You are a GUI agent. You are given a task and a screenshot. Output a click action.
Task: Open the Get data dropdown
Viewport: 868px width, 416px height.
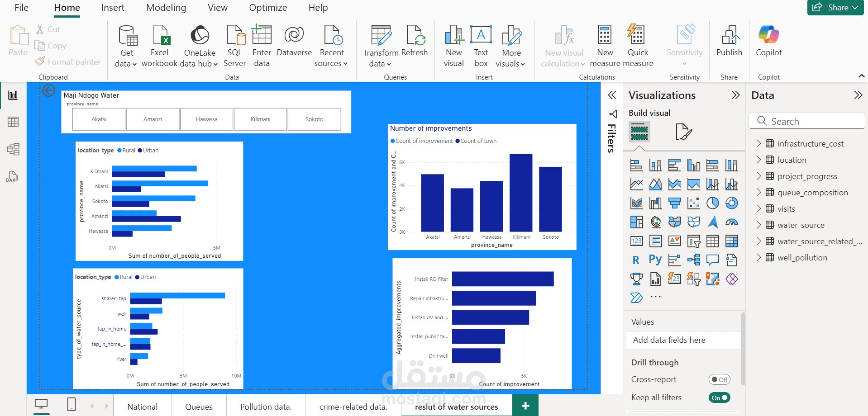pos(126,46)
